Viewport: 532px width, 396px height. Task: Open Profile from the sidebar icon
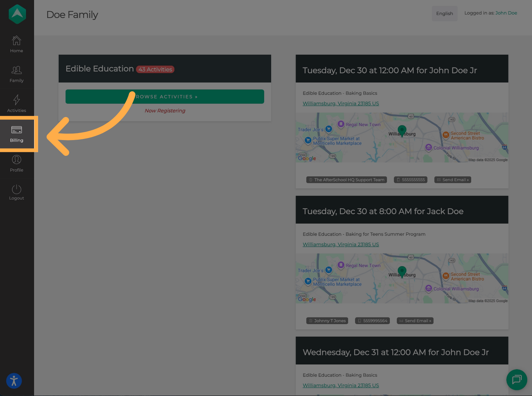16,163
